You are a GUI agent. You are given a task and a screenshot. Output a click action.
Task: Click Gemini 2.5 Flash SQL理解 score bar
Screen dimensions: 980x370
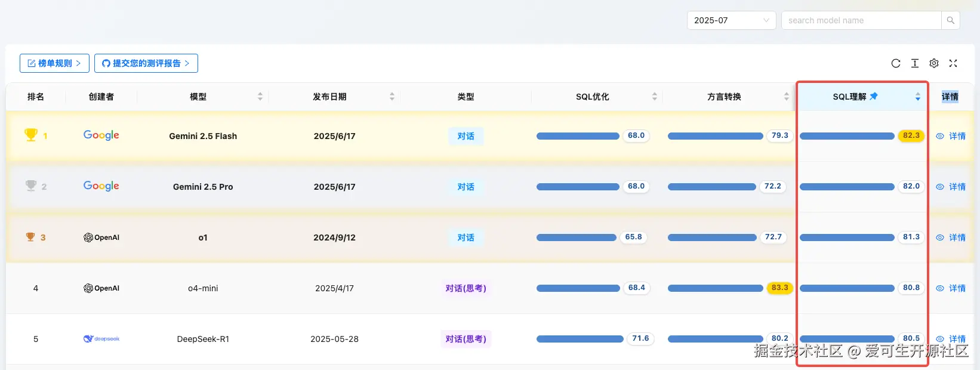(x=847, y=136)
